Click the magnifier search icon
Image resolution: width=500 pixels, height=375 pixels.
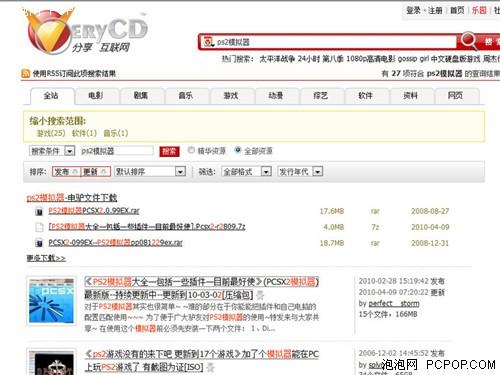coord(468,41)
